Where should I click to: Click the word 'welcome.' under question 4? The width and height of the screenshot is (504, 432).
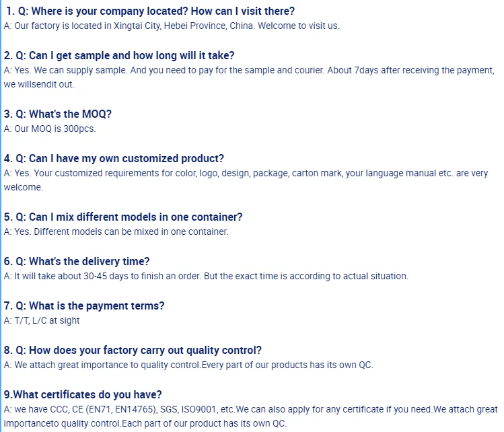click(x=24, y=188)
